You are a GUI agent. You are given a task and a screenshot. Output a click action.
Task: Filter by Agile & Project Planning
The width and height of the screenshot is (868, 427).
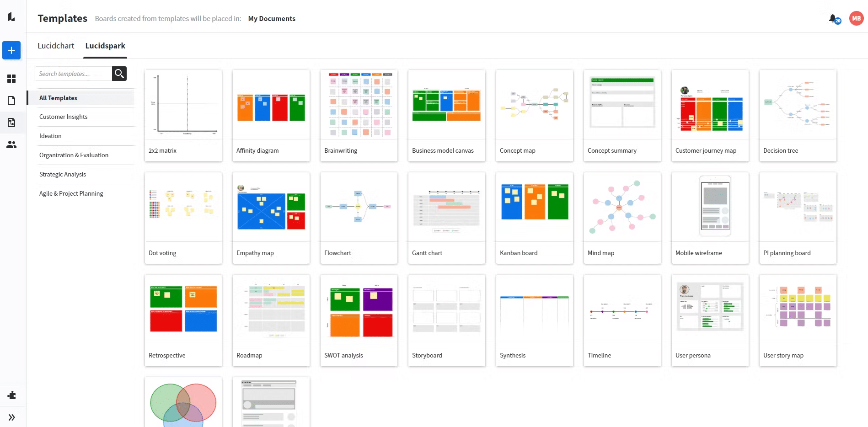(x=71, y=194)
